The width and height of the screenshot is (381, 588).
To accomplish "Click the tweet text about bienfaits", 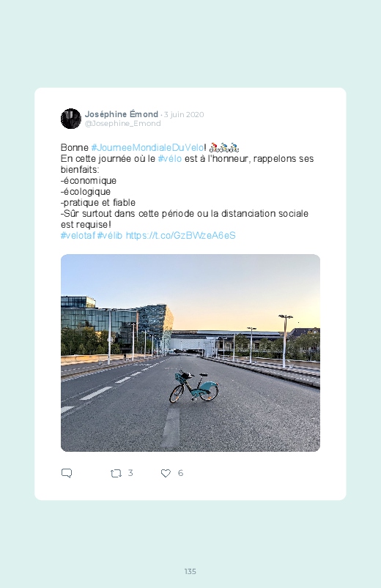I will pos(187,191).
